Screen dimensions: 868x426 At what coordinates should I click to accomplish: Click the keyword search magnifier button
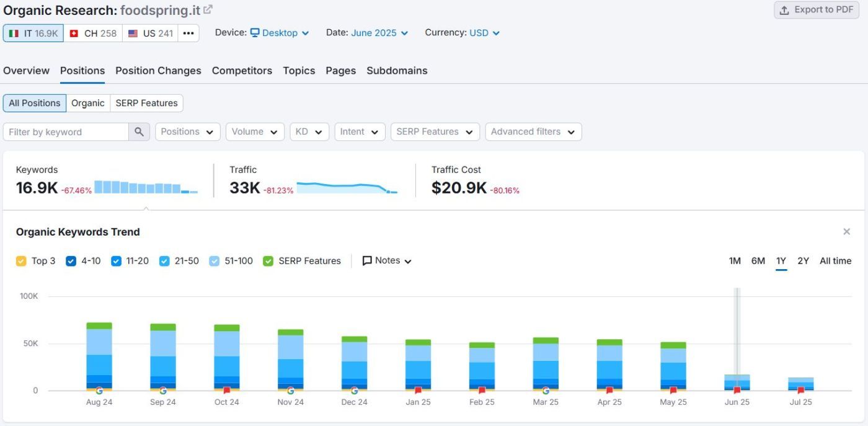(139, 131)
